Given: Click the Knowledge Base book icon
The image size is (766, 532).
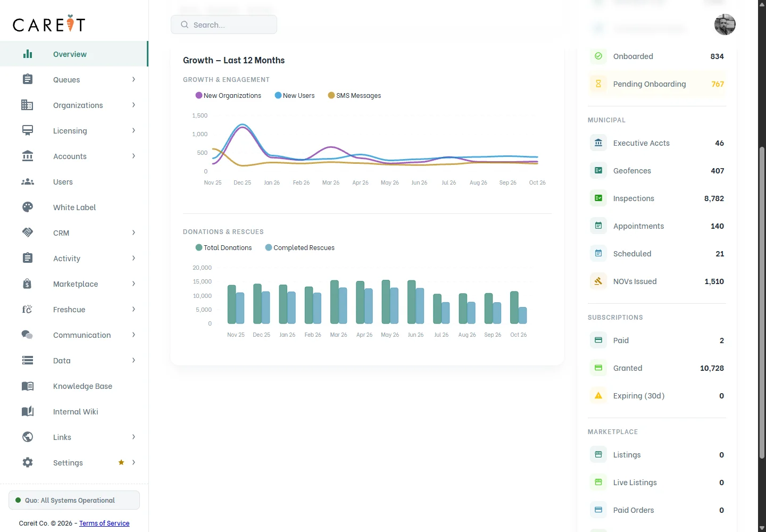Looking at the screenshot, I should pos(28,386).
